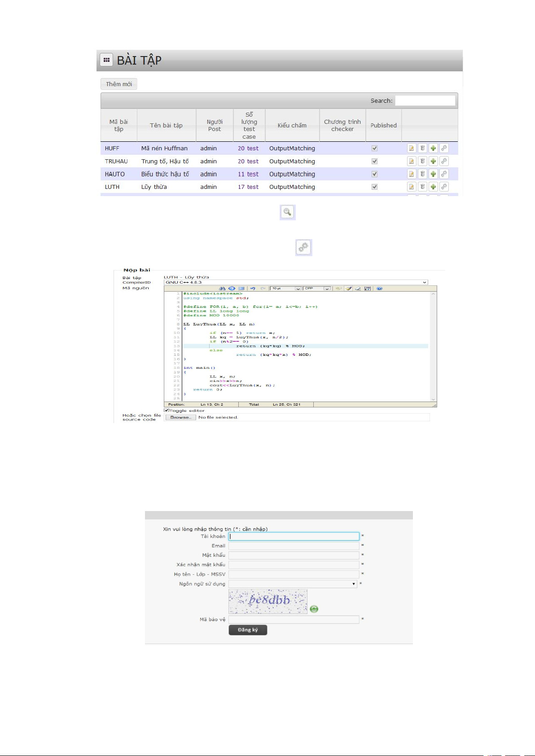Toggle the Published checkbox for HUFF
The image size is (535, 756).
tap(374, 149)
